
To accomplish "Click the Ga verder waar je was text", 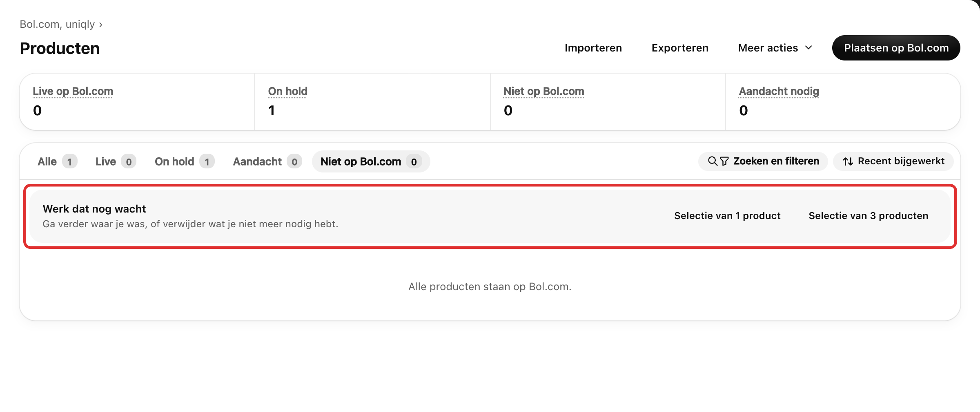I will pyautogui.click(x=191, y=224).
